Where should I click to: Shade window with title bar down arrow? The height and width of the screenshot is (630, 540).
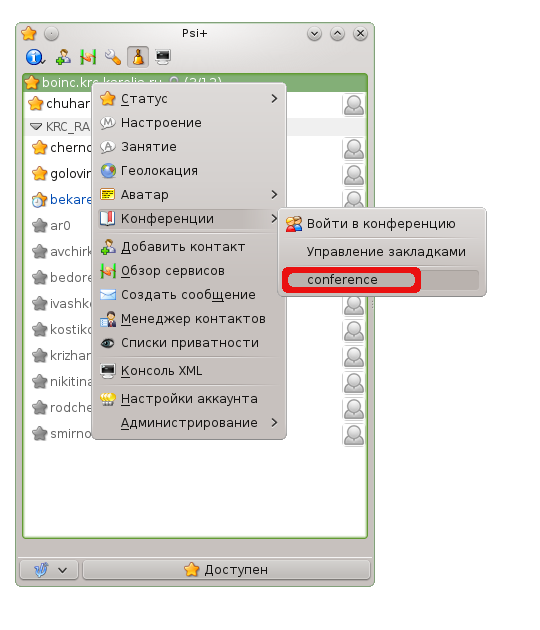[315, 34]
